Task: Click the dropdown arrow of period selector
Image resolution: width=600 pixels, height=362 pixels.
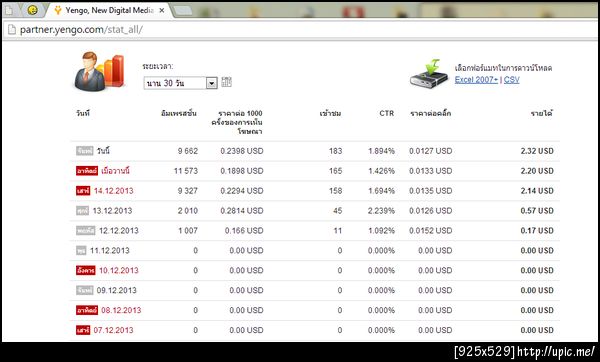Action: pos(212,83)
